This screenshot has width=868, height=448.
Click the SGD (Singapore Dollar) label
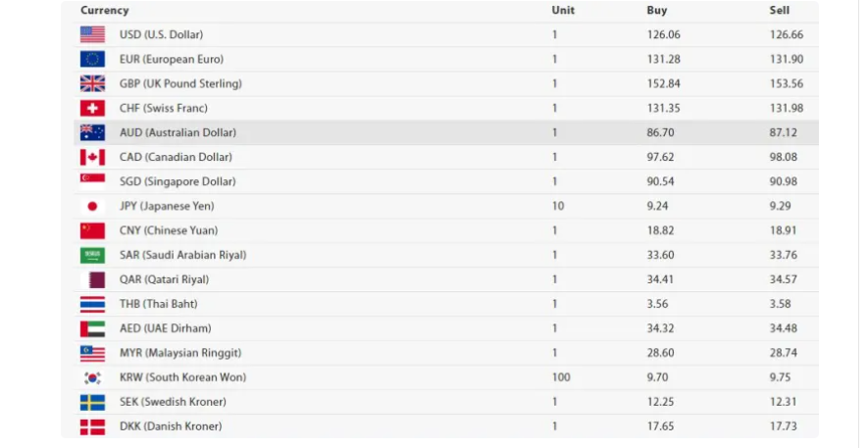coord(178,181)
